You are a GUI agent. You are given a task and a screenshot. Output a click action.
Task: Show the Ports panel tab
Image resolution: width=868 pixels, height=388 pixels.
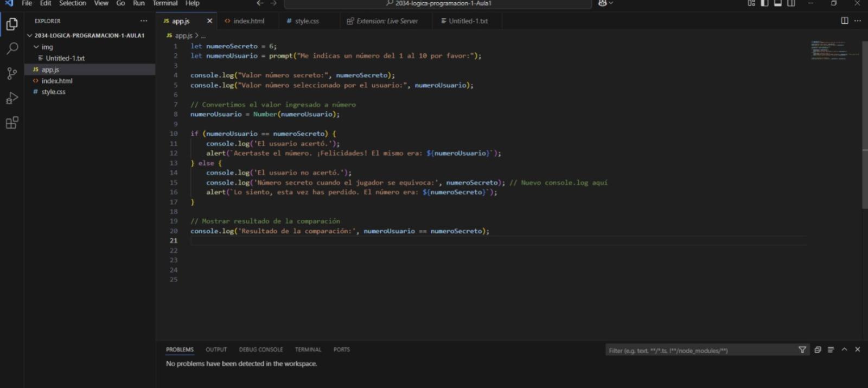click(x=342, y=349)
